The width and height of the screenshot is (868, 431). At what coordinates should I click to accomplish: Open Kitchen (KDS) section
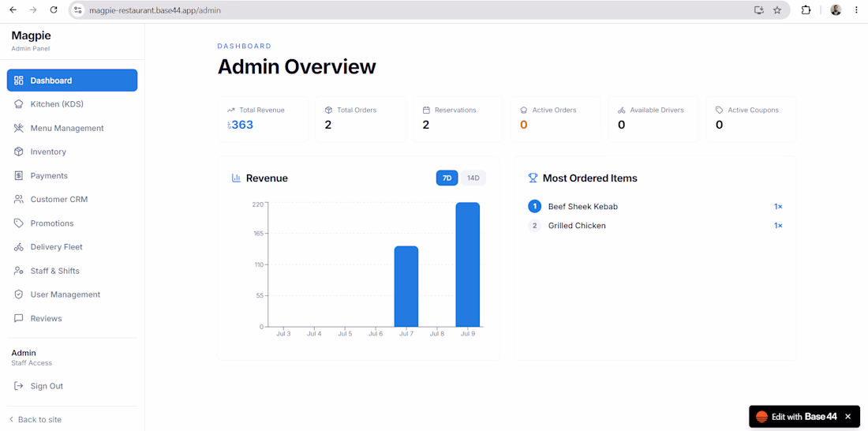72,104
